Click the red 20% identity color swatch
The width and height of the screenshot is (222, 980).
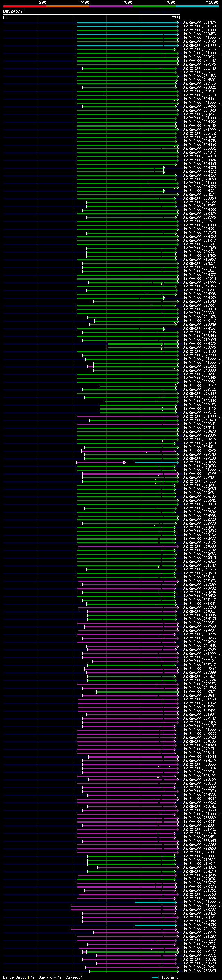(x=25, y=6)
